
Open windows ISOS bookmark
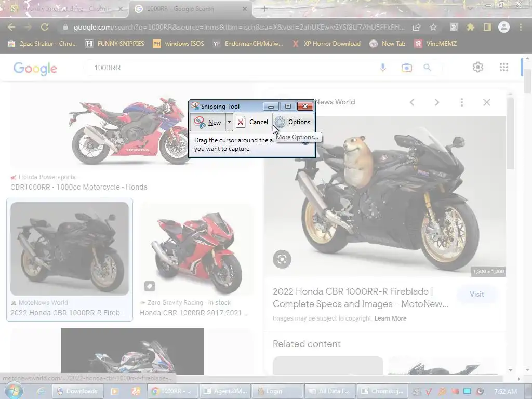click(x=179, y=44)
